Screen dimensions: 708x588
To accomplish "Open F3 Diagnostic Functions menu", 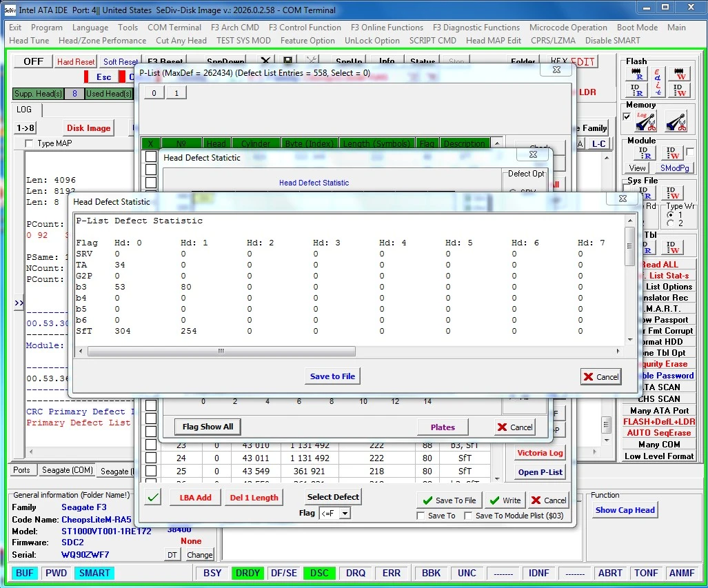I will [x=476, y=28].
